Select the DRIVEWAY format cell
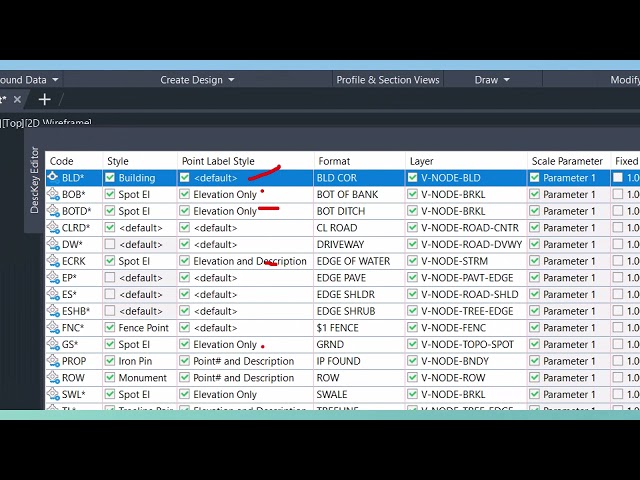The image size is (640, 480). (x=340, y=245)
